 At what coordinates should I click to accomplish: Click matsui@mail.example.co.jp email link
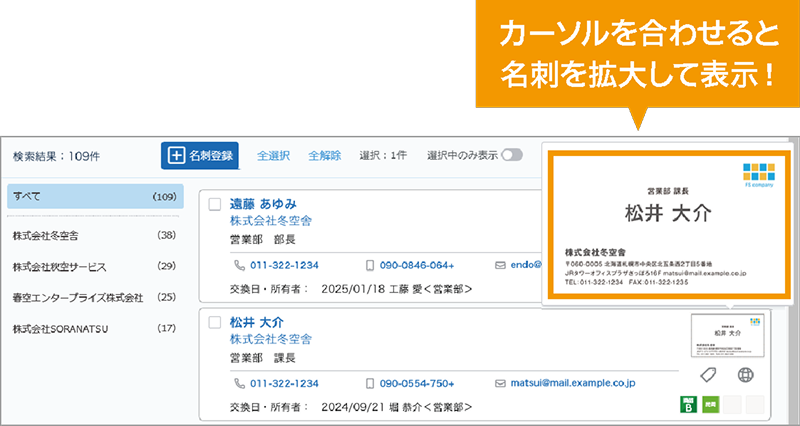573,383
